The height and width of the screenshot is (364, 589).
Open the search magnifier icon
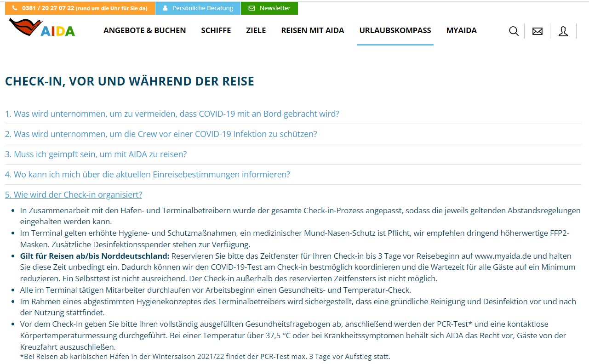[x=514, y=31]
